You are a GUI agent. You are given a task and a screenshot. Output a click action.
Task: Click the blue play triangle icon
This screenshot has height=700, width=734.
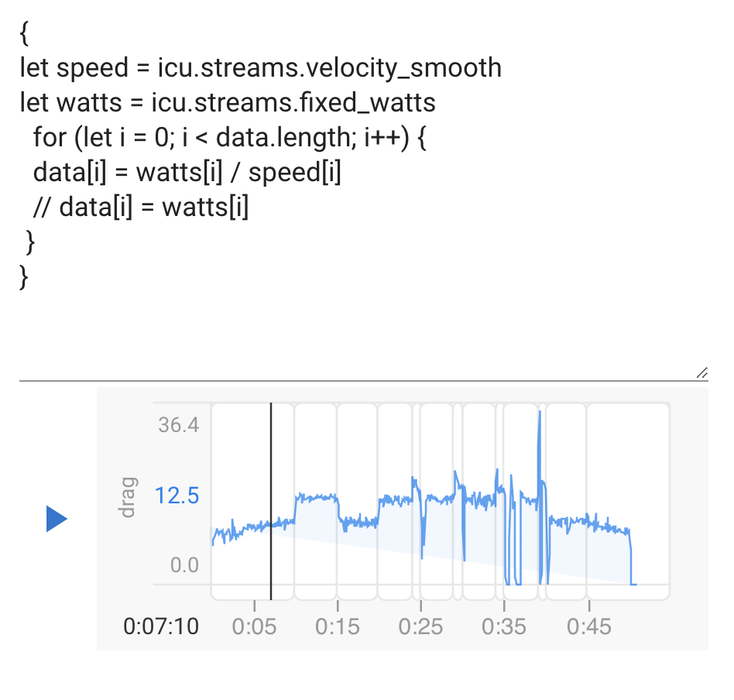click(x=57, y=519)
